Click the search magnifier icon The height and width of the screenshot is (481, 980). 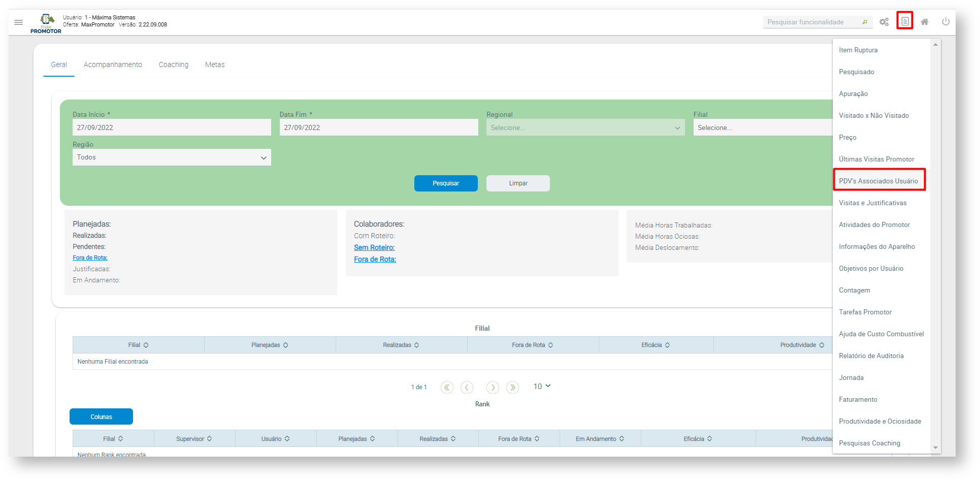pyautogui.click(x=865, y=22)
